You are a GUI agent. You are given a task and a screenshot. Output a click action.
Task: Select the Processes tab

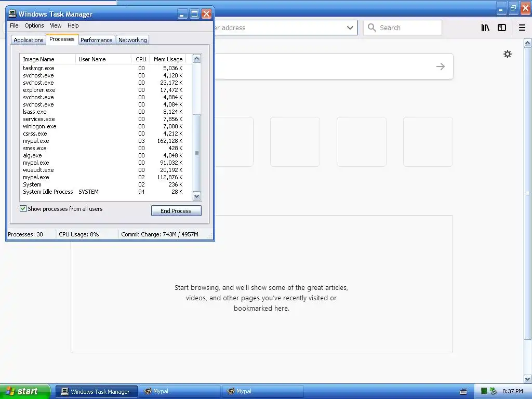point(62,39)
